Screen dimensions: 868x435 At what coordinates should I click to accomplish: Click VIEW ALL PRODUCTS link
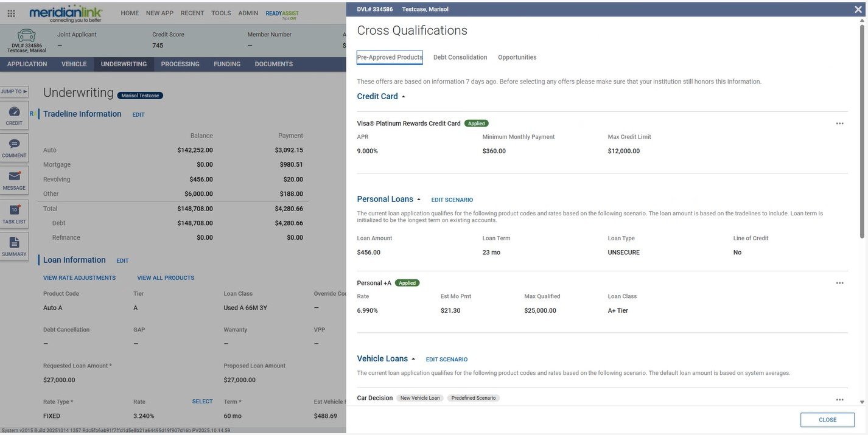tap(166, 278)
